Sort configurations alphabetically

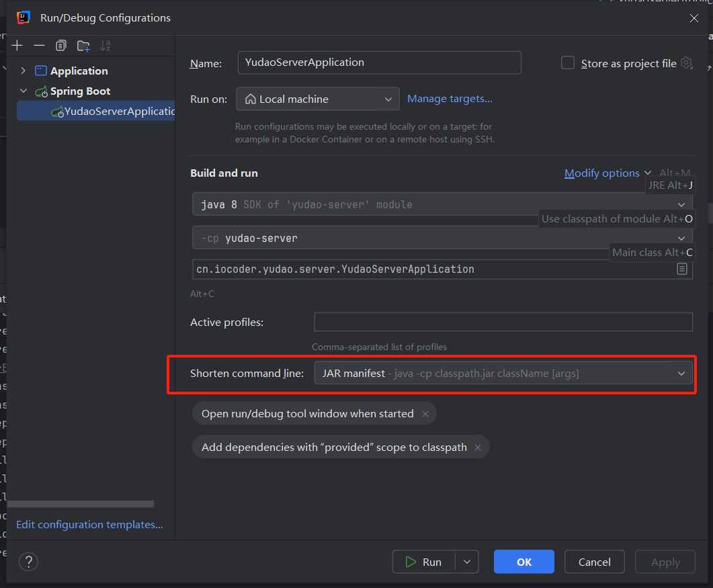point(105,46)
